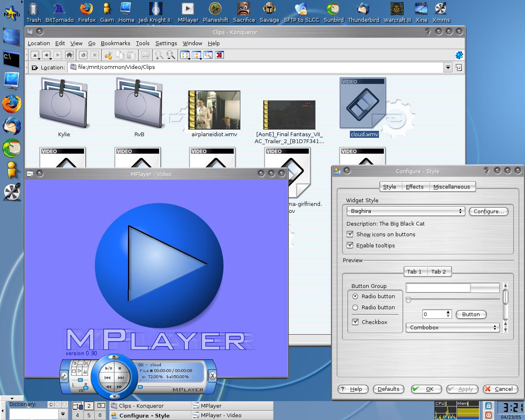Image resolution: width=525 pixels, height=420 pixels.
Task: Launch Firefox from the top launcher row
Action: [87, 12]
